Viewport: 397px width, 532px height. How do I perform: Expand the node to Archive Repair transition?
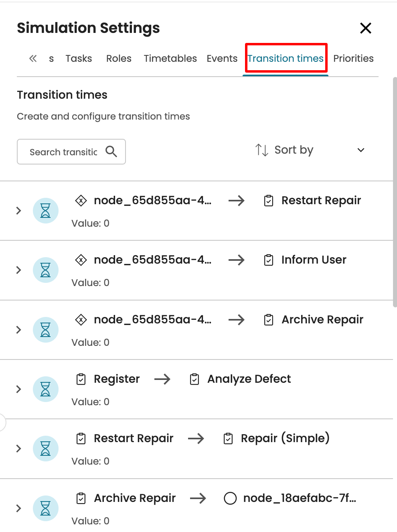18,330
